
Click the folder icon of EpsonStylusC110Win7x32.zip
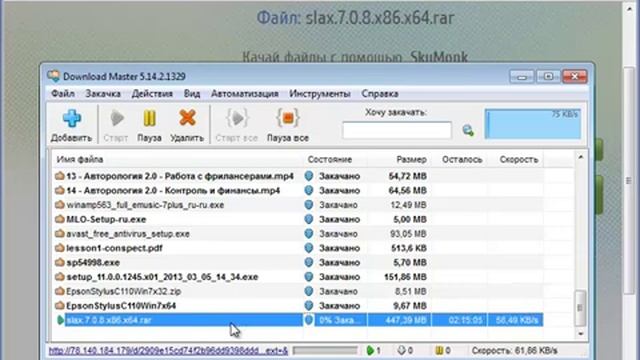pyautogui.click(x=60, y=291)
